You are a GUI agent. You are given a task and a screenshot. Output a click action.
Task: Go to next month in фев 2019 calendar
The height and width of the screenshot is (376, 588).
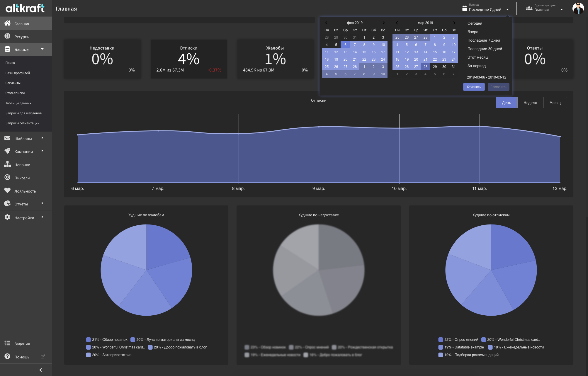(383, 23)
